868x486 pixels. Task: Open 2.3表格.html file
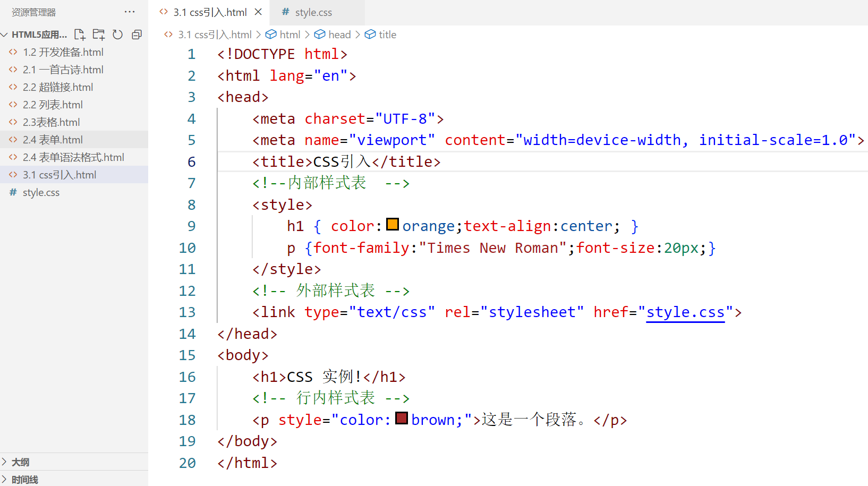(x=51, y=122)
